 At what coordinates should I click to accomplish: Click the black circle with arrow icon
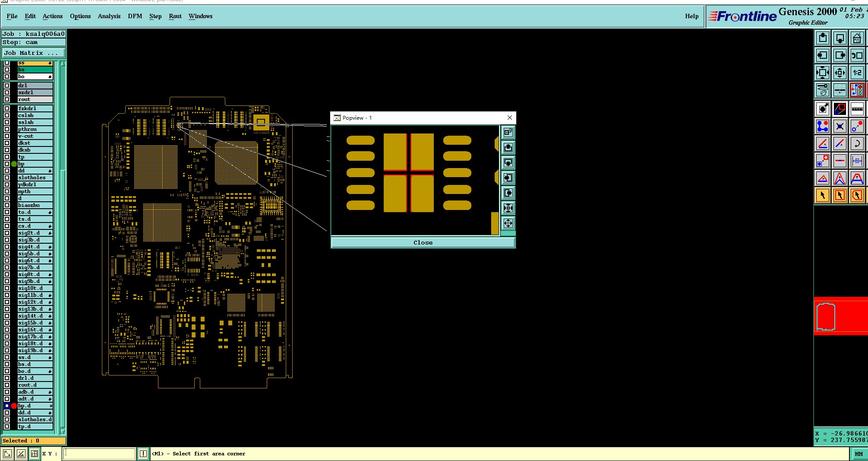point(823,108)
